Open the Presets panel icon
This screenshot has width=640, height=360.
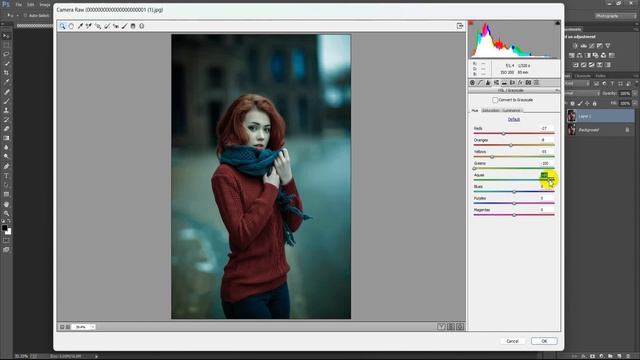(x=537, y=83)
